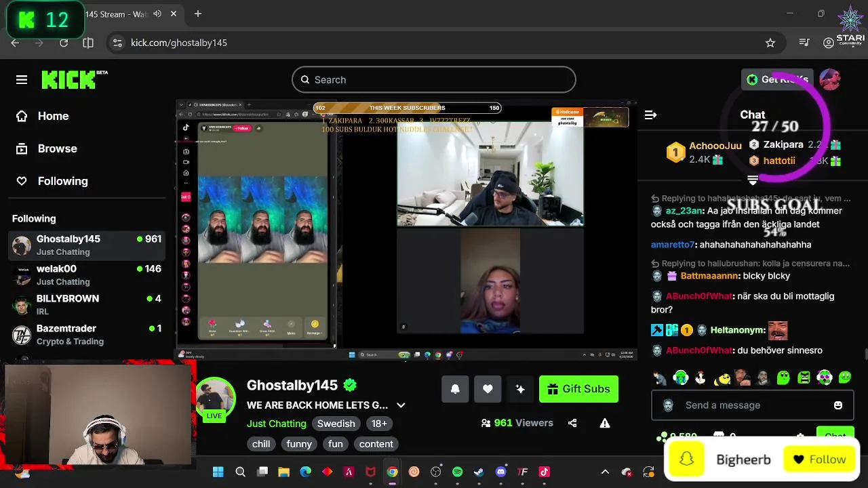Report the stream with the warning icon
This screenshot has height=488, width=868.
(605, 423)
